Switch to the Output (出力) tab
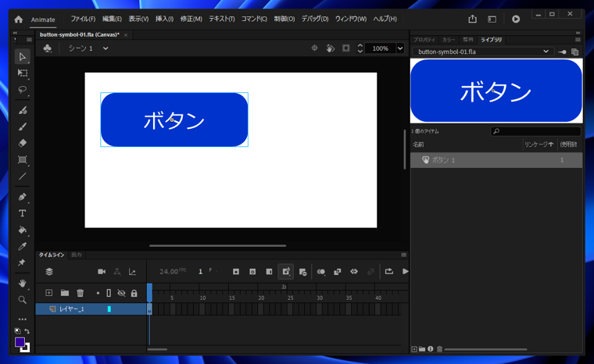594x364 pixels. [x=77, y=255]
